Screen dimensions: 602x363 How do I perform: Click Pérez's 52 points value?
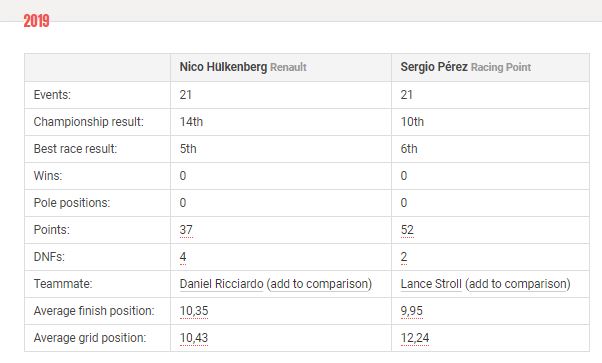407,230
